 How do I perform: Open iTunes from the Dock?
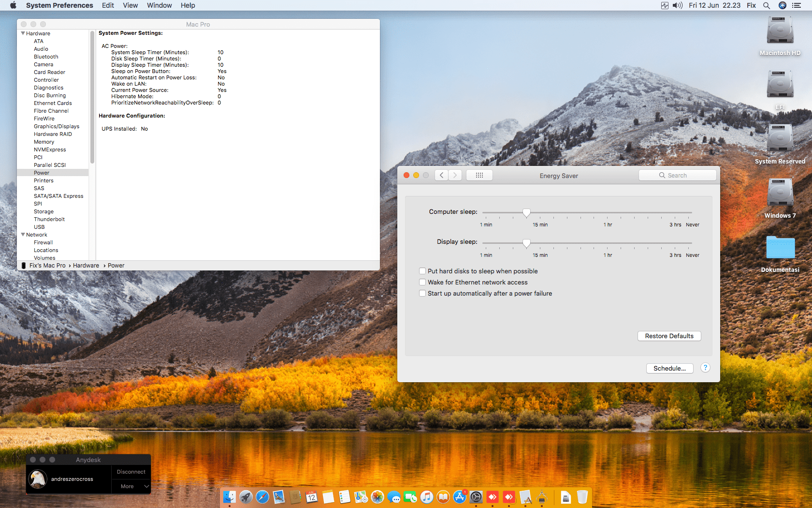[427, 497]
